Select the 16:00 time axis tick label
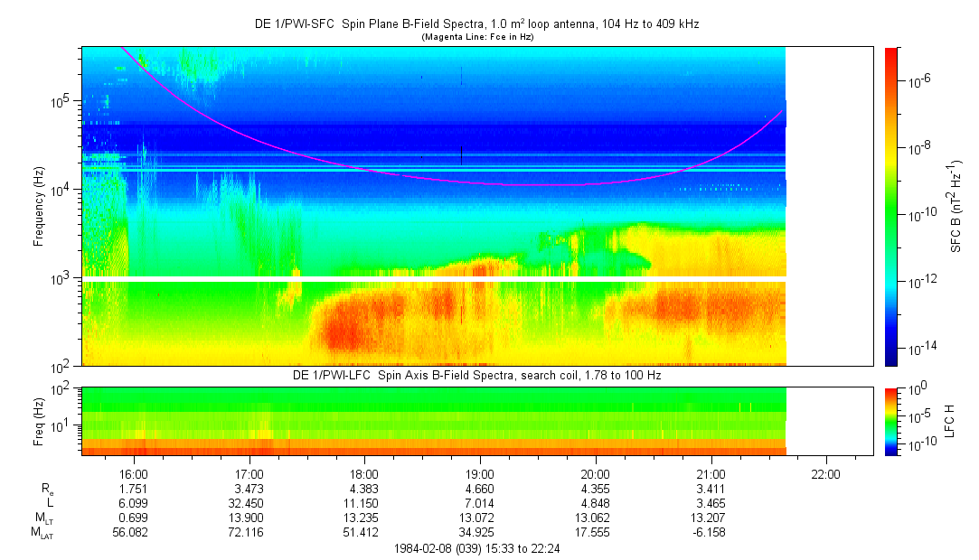 (x=133, y=473)
